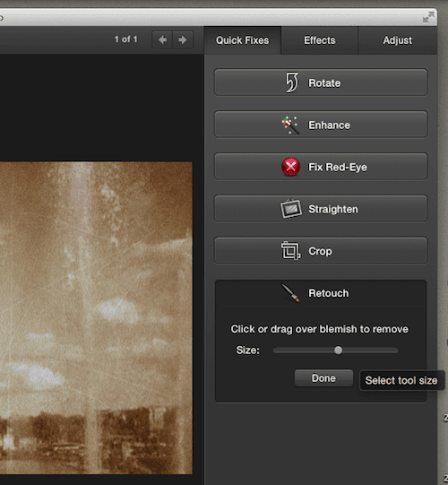Select the Quick Fixes tab

click(x=243, y=40)
